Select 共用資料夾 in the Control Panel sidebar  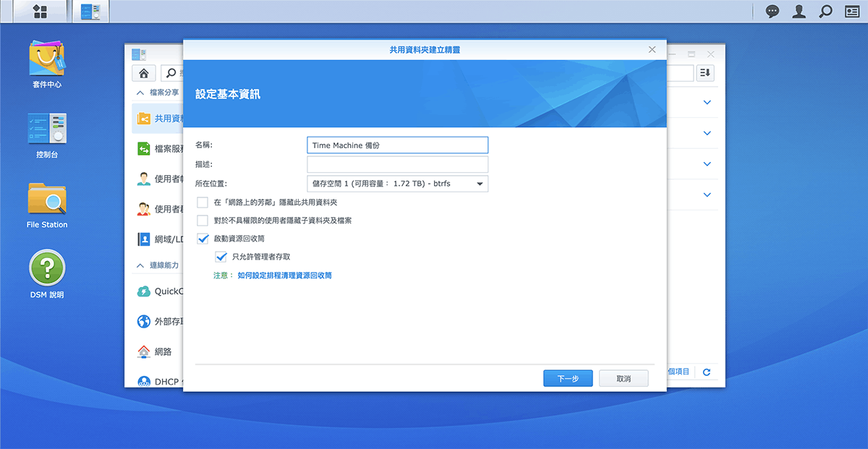coord(158,118)
